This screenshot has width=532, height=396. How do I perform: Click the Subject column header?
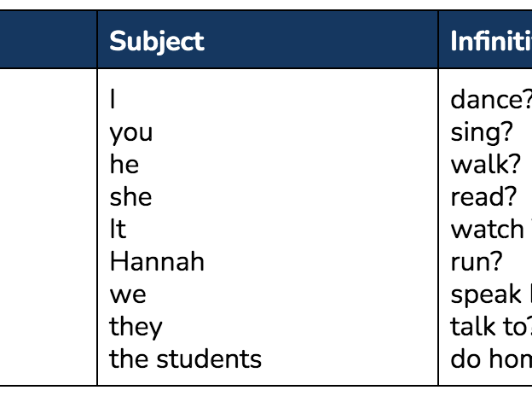coord(157,42)
